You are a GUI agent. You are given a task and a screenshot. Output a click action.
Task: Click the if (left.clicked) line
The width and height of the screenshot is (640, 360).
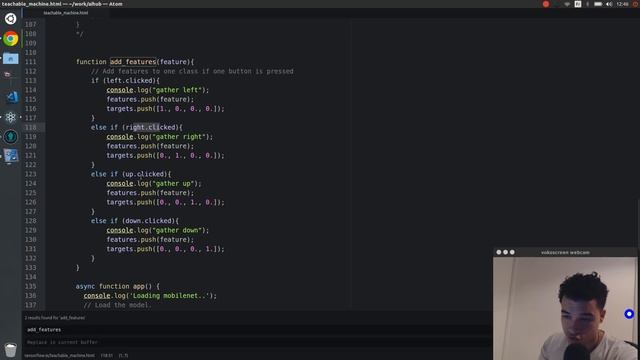tap(125, 80)
